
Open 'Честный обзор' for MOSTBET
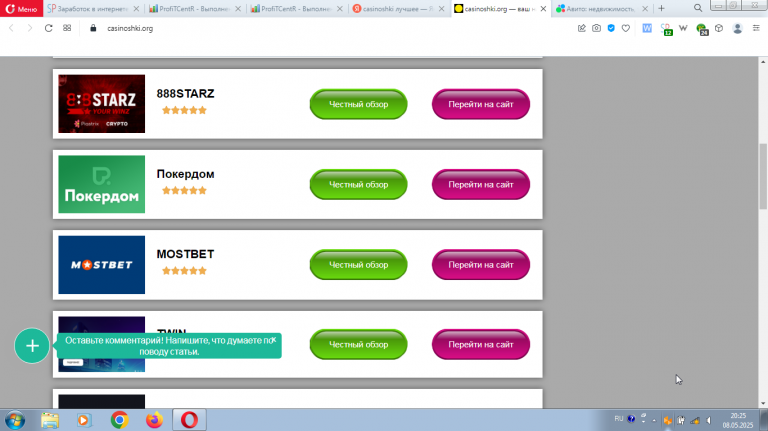[x=359, y=264]
